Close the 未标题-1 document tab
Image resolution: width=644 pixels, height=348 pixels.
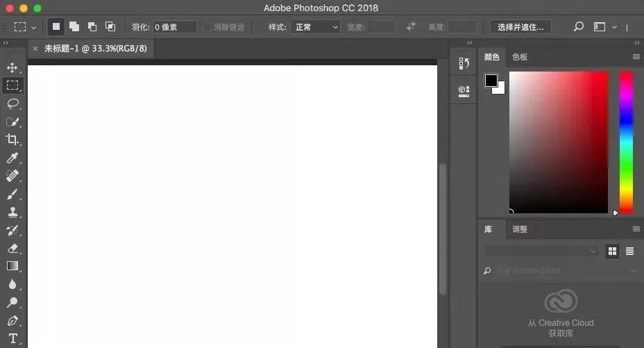click(x=35, y=49)
